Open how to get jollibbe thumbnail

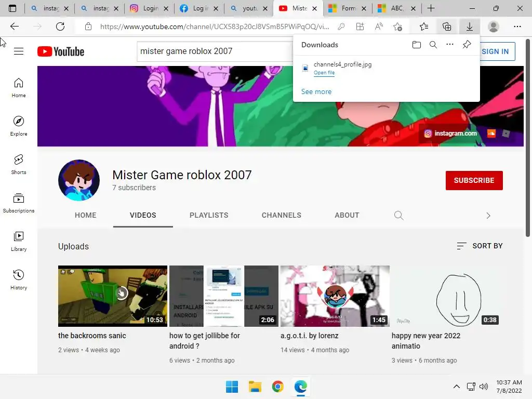(224, 296)
